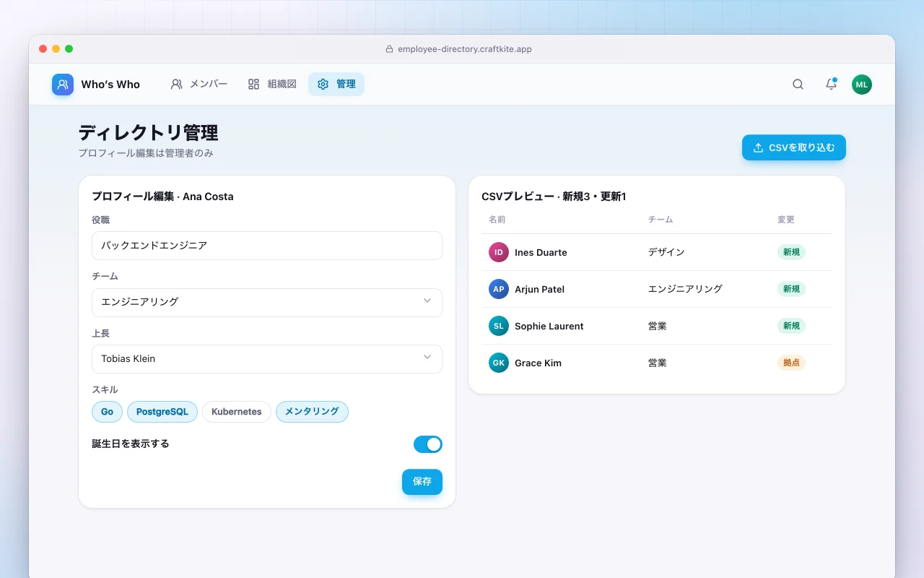Click the lock icon in the address bar
The height and width of the screenshot is (578, 924).
[390, 49]
